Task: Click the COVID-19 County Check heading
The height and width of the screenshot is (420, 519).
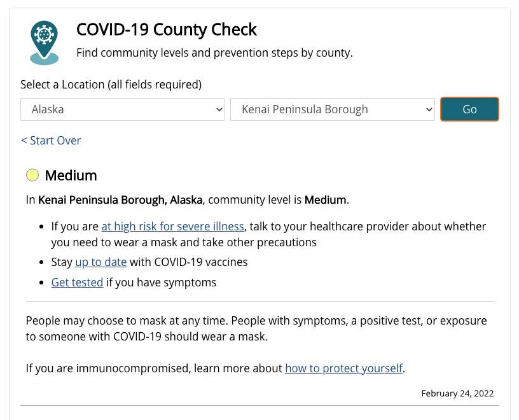Action: pos(167,30)
